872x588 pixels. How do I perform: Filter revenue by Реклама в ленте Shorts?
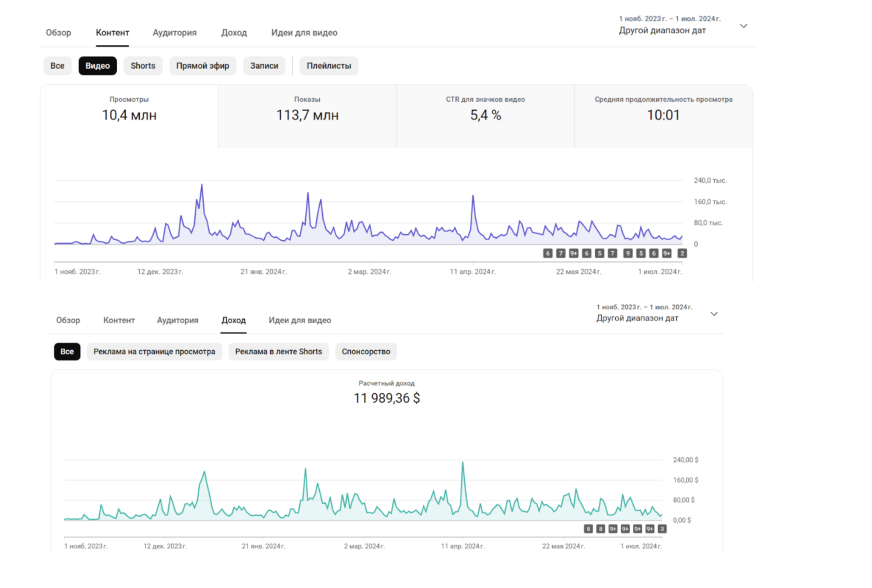click(278, 351)
